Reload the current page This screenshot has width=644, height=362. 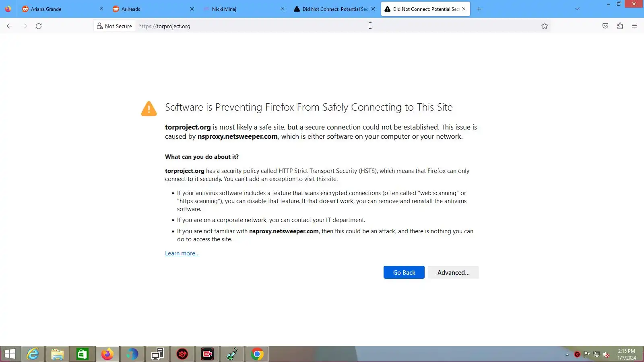[x=39, y=26]
